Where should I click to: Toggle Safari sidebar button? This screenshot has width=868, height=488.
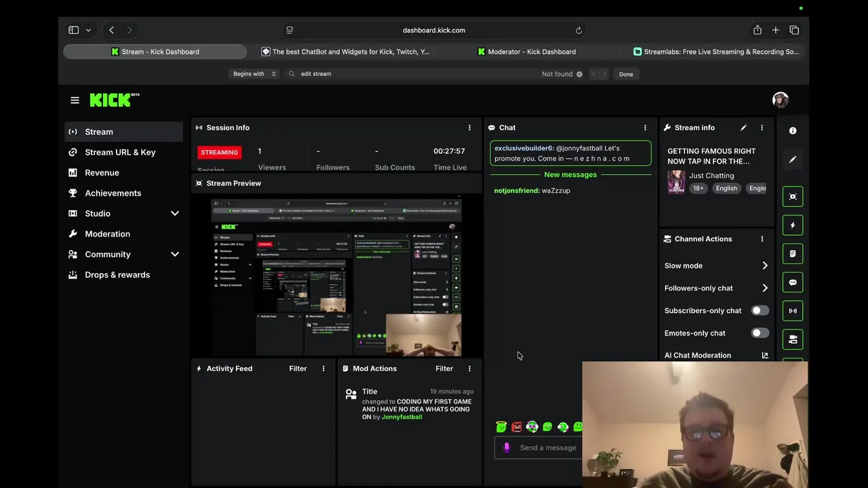73,30
